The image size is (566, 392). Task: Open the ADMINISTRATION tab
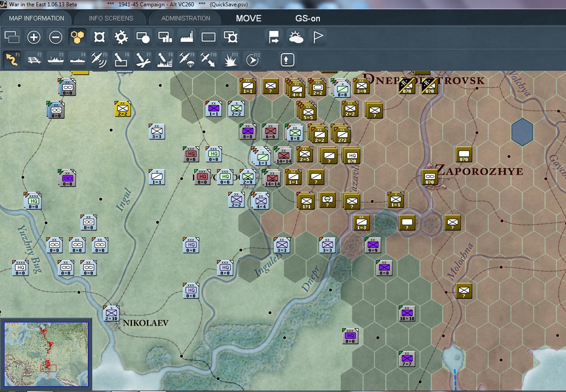[x=186, y=18]
